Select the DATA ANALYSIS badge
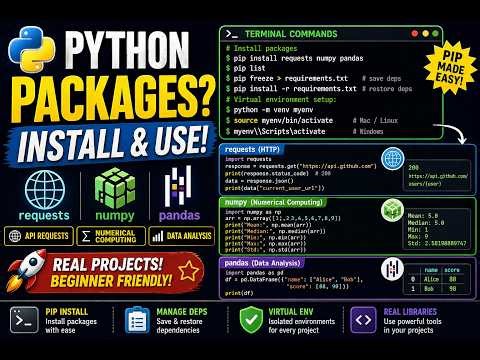Viewport: 480px width, 360px height. 182,236
